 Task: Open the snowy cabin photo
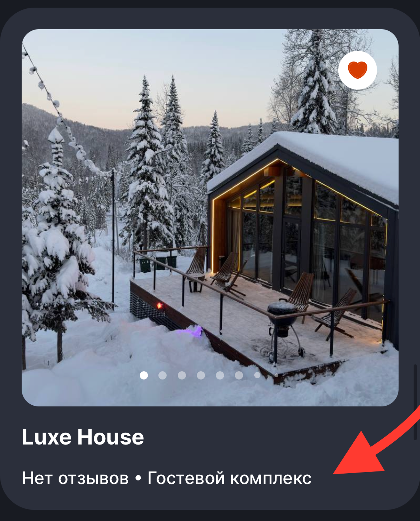(x=210, y=218)
